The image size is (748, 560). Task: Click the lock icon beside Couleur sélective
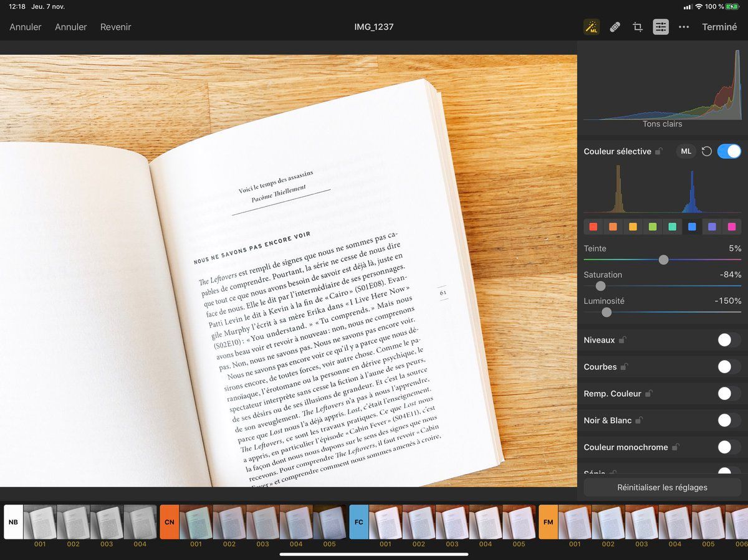point(658,151)
